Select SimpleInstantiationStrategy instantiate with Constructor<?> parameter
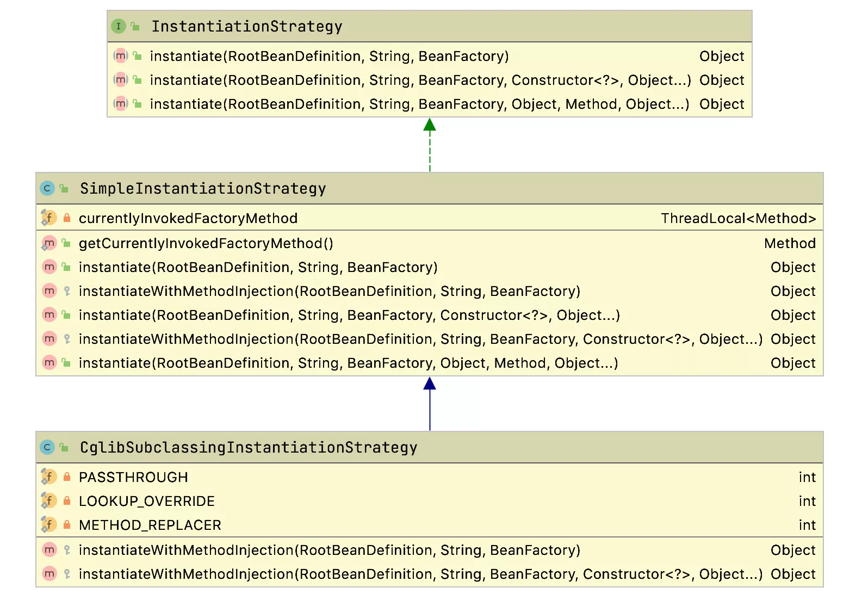 [x=350, y=315]
